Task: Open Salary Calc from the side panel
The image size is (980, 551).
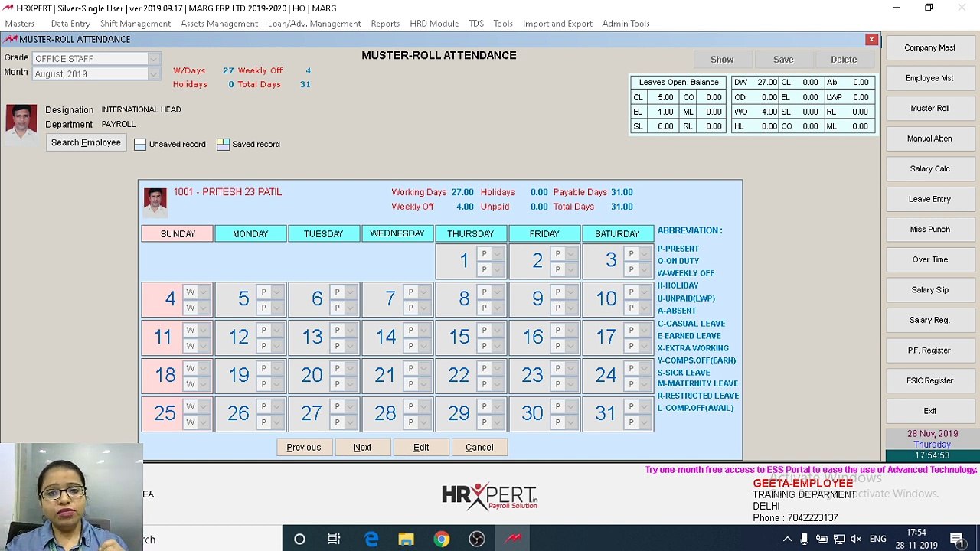Action: click(x=929, y=169)
